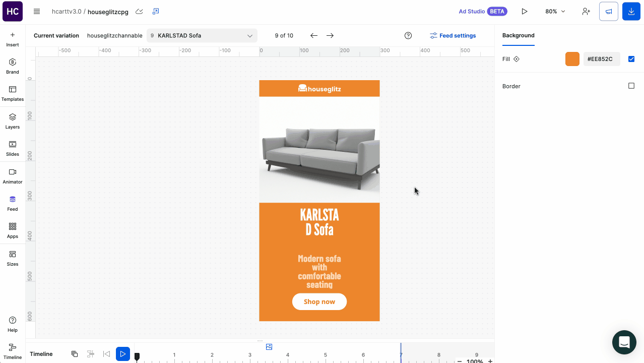Download the design
Viewport: 644px width, 363px height.
631,11
